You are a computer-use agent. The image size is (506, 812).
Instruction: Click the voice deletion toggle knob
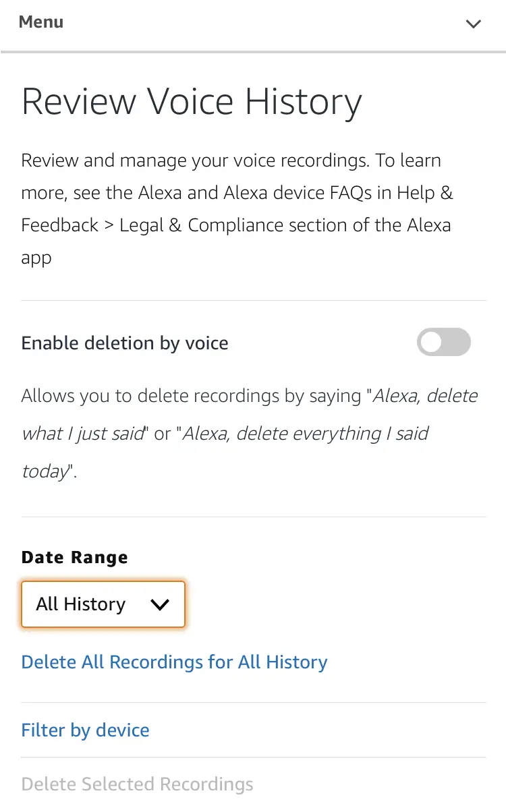click(x=430, y=342)
